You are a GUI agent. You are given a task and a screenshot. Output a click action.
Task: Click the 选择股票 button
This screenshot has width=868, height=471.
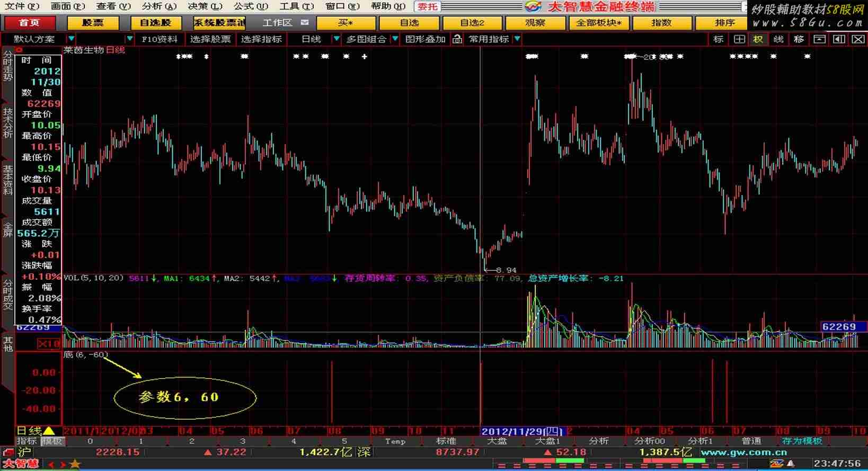click(210, 39)
